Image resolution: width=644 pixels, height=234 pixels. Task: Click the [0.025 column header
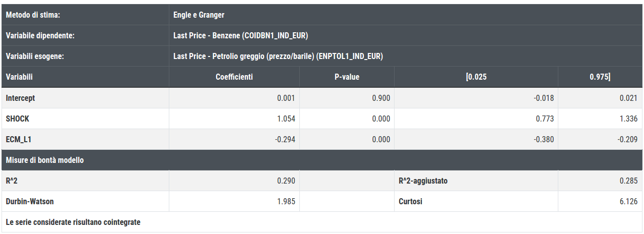(476, 77)
